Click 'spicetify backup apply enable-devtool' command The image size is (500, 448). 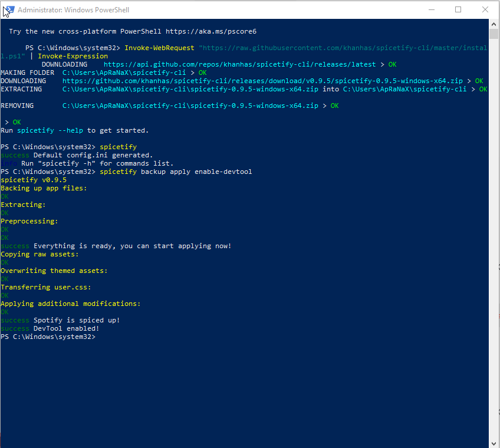coord(176,172)
